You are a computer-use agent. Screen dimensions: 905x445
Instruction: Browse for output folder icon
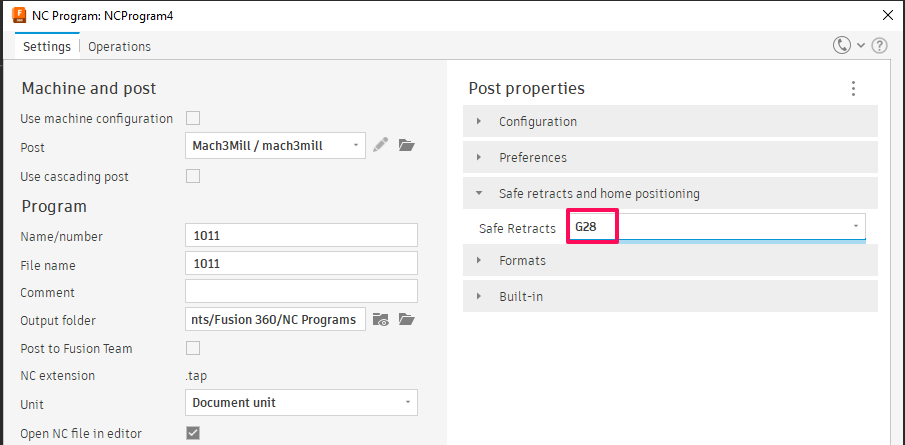pyautogui.click(x=406, y=320)
